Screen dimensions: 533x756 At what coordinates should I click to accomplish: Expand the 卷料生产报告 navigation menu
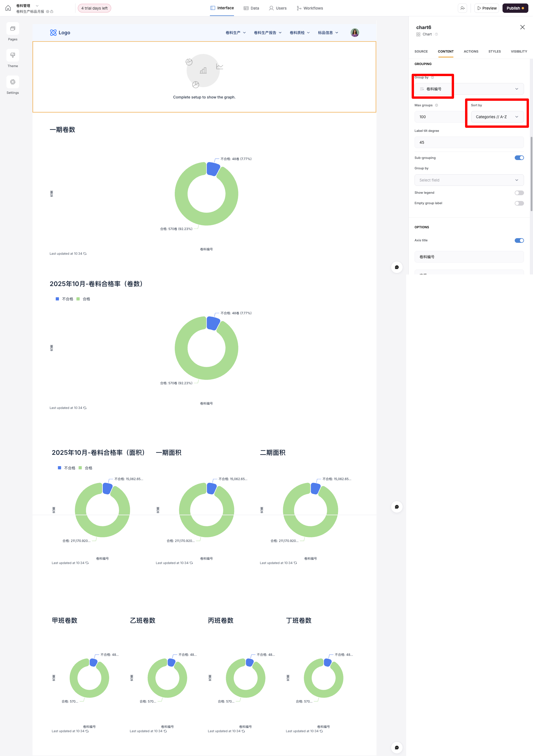click(267, 33)
